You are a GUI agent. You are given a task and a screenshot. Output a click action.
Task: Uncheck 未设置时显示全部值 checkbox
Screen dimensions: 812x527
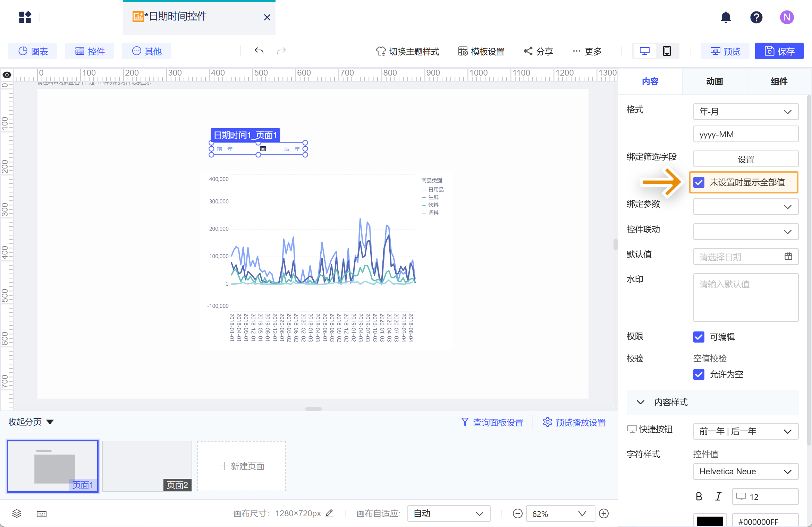pos(699,182)
